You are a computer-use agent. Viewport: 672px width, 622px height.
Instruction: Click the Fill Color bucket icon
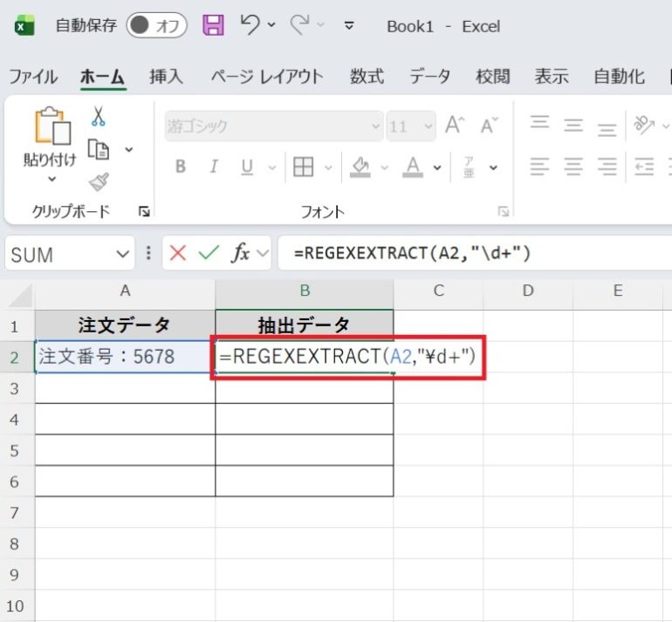(x=360, y=167)
